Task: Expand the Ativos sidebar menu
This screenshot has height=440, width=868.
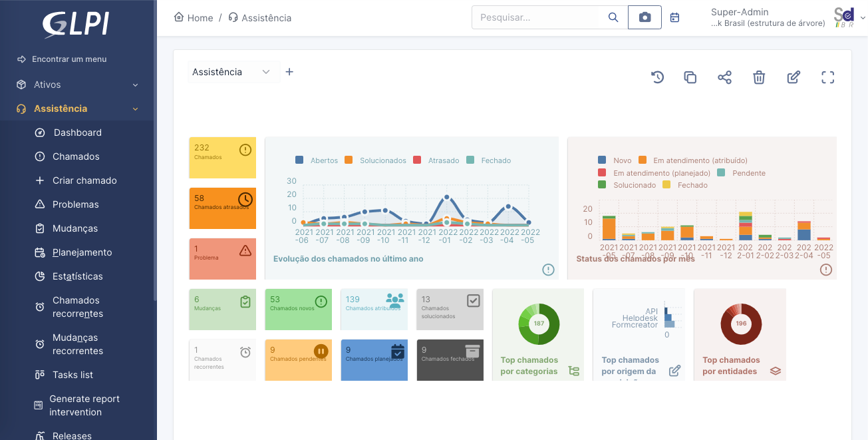Action: [77, 85]
